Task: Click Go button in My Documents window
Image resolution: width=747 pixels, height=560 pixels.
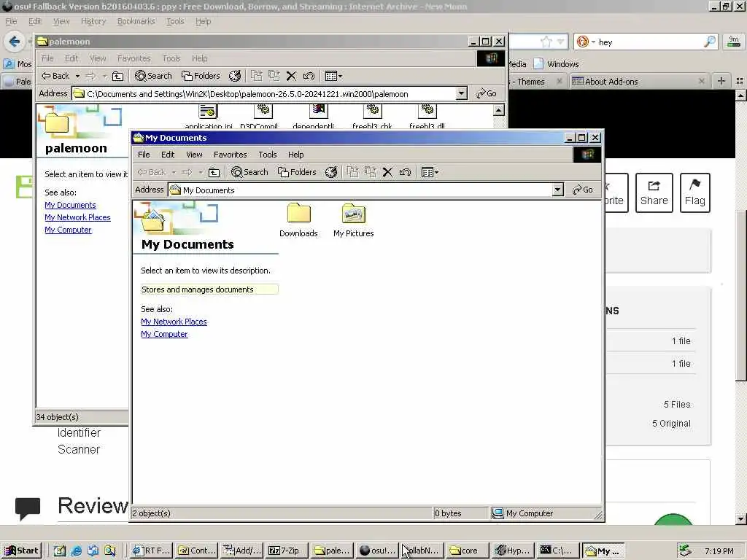Action: click(x=583, y=190)
